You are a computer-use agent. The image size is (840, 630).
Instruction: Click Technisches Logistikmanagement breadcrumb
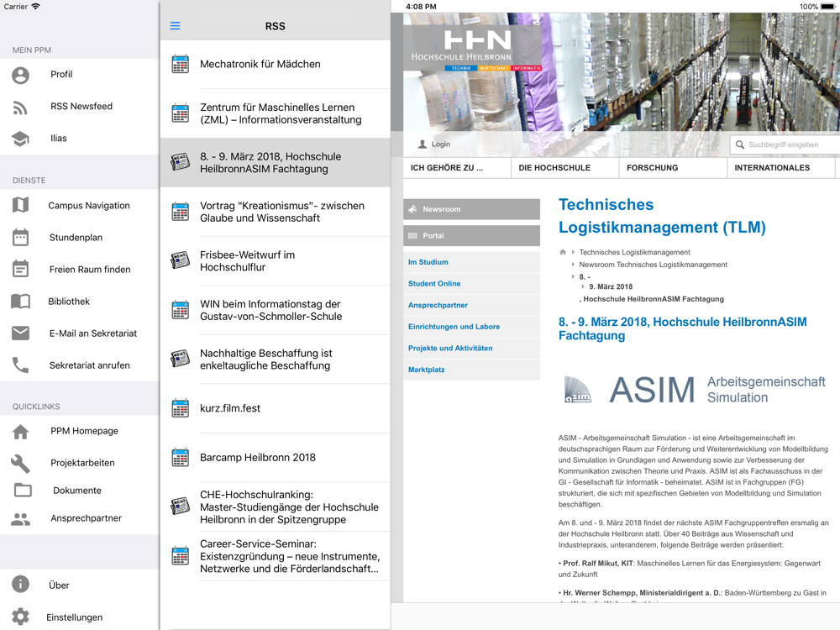634,252
